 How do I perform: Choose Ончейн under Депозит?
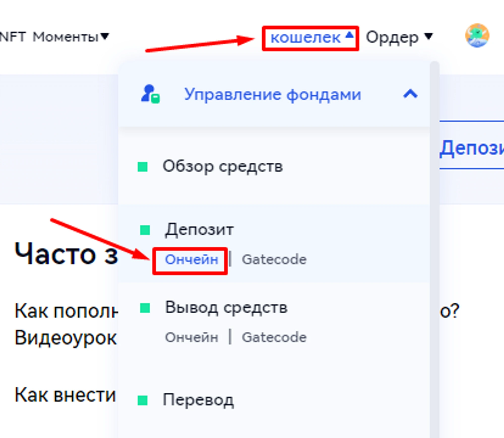(x=191, y=260)
